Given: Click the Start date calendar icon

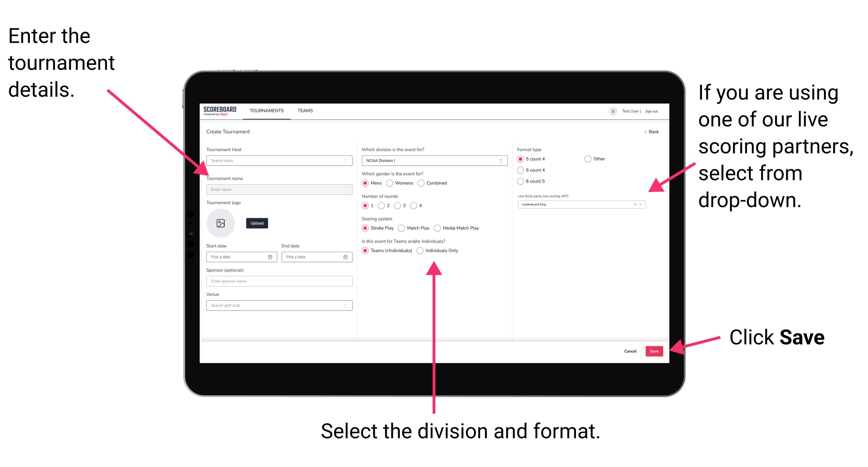Looking at the screenshot, I should 270,256.
